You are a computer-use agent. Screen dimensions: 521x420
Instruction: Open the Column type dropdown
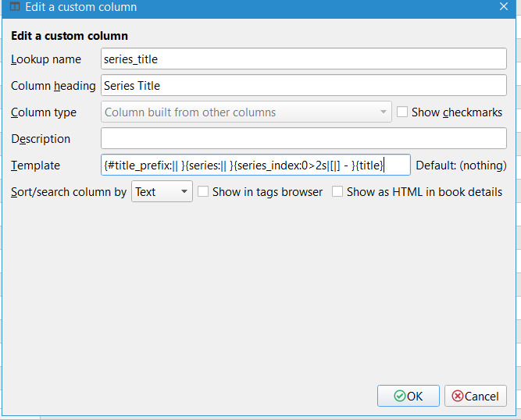(246, 112)
